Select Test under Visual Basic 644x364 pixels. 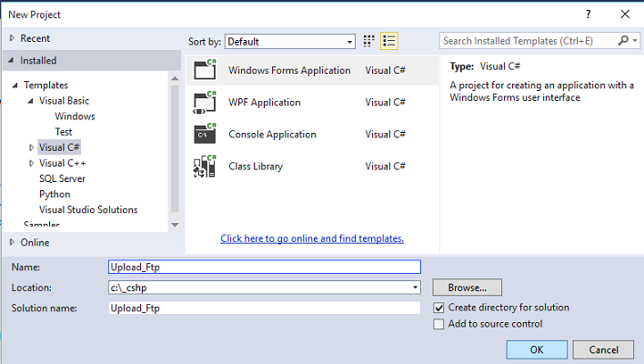64,132
